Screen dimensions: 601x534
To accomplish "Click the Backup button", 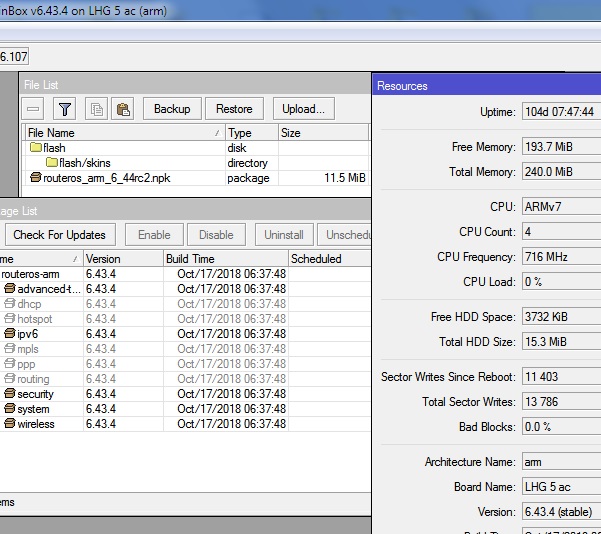I will click(172, 109).
